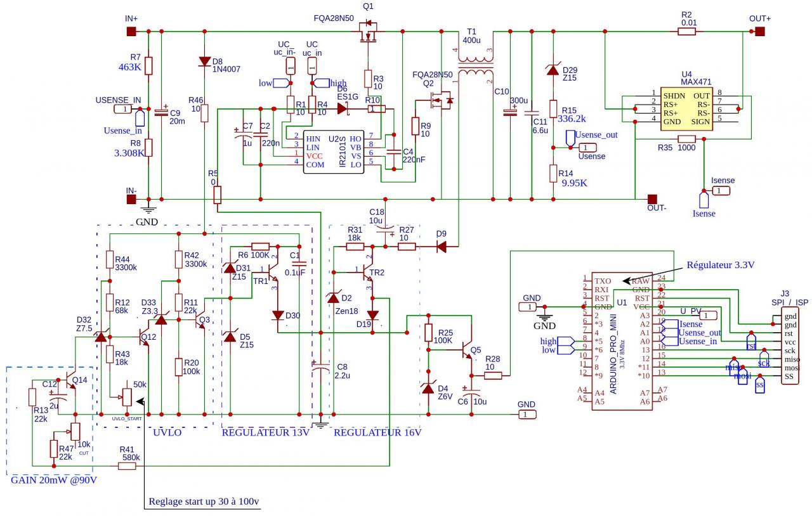Click resistor R15 336.2k
The width and height of the screenshot is (812, 516).
pos(553,109)
